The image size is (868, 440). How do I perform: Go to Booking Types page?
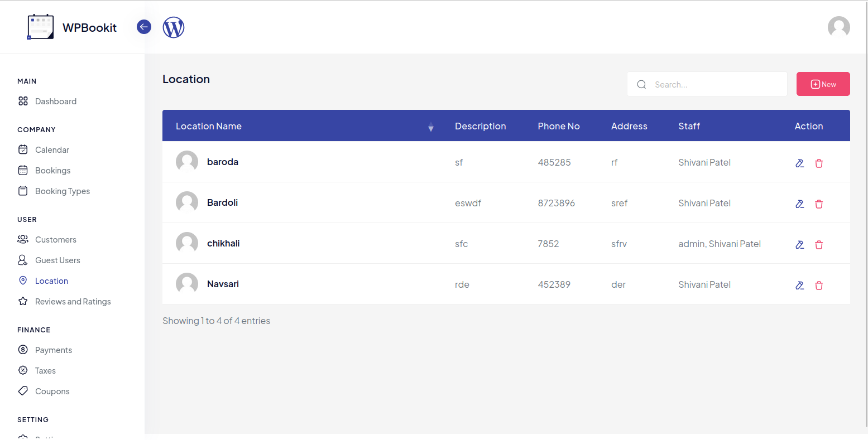click(x=62, y=191)
